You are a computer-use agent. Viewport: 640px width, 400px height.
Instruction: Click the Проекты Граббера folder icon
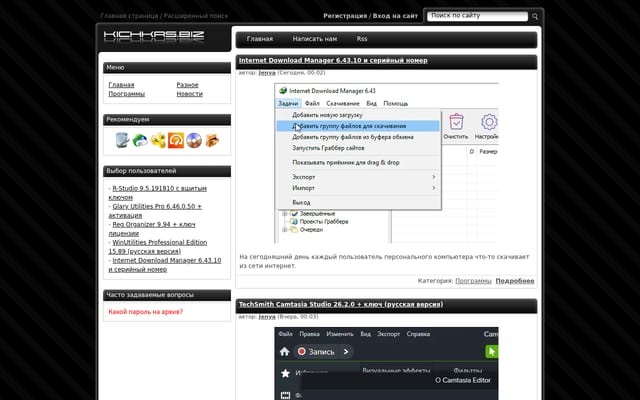tap(293, 222)
